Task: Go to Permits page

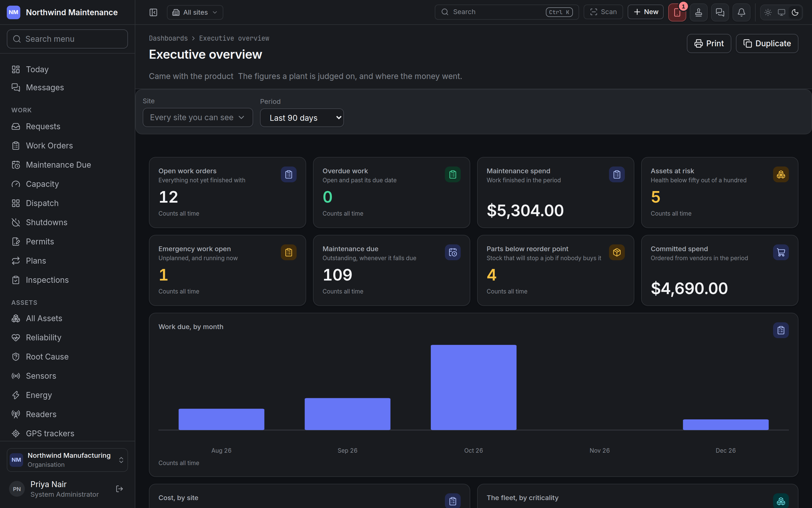Action: 67,242
